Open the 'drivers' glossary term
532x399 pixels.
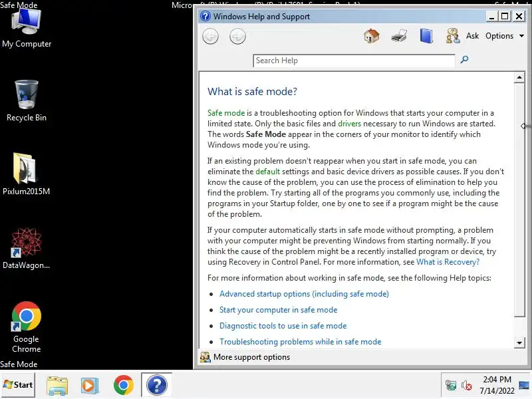coord(350,124)
